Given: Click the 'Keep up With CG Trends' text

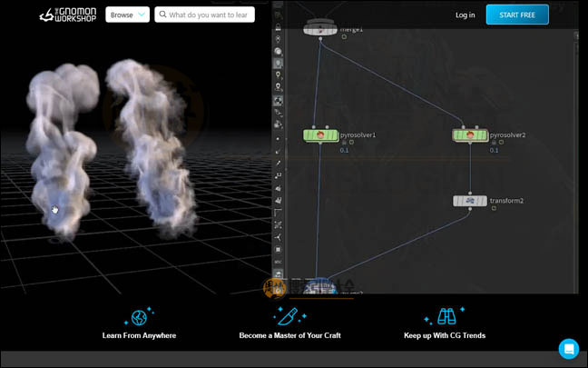Looking at the screenshot, I should (445, 335).
